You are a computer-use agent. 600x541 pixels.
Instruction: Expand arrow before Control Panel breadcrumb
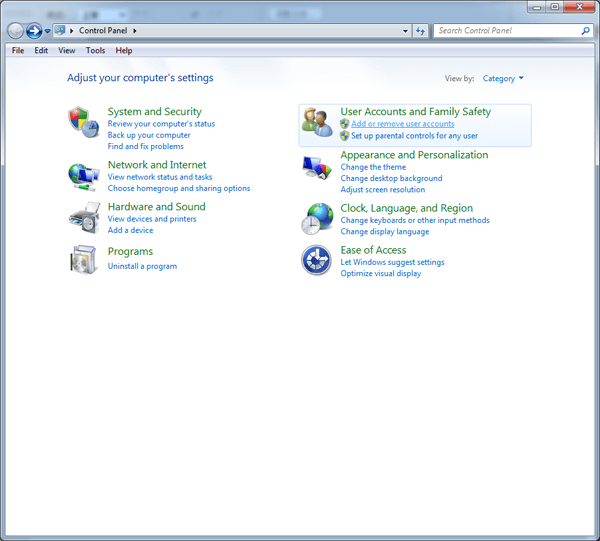(x=72, y=31)
